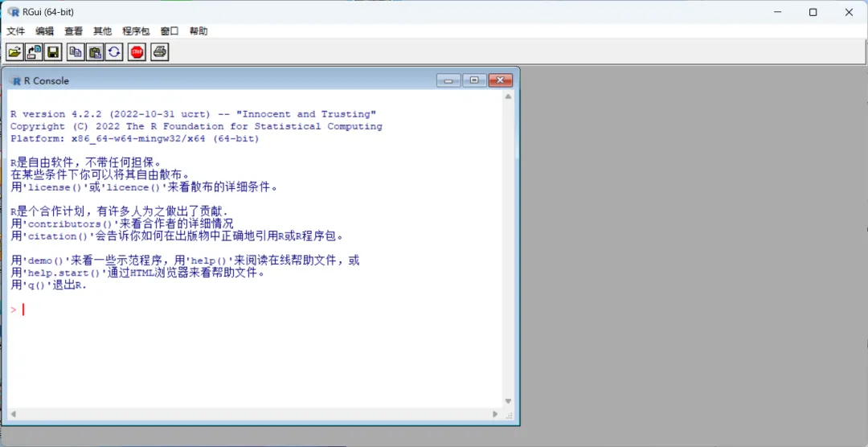Click the Load workspace toolbar icon
The height and width of the screenshot is (447, 868).
34,52
